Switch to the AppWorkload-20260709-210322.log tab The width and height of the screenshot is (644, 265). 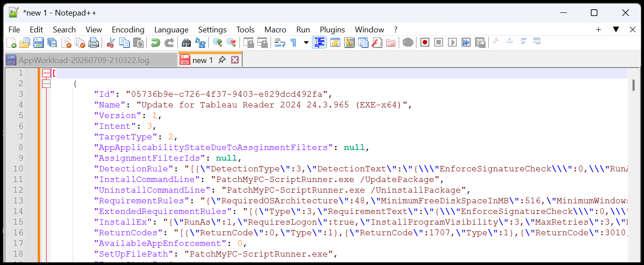coord(91,60)
